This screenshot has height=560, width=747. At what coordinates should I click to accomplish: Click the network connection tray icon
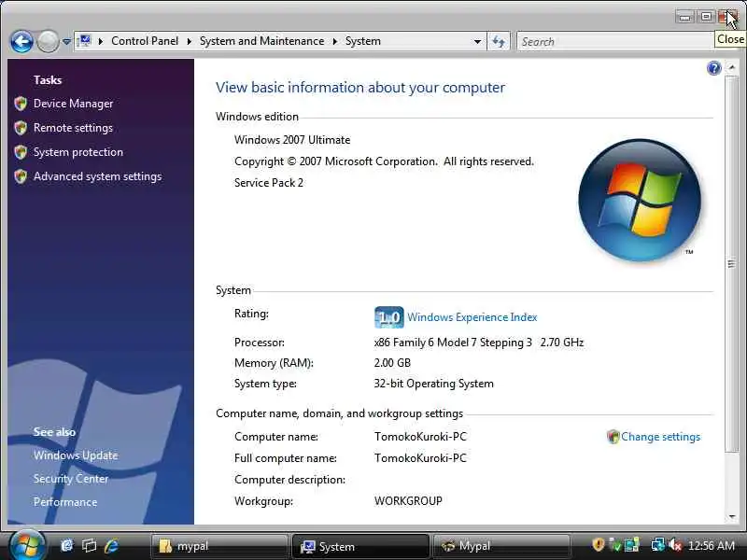(x=658, y=544)
